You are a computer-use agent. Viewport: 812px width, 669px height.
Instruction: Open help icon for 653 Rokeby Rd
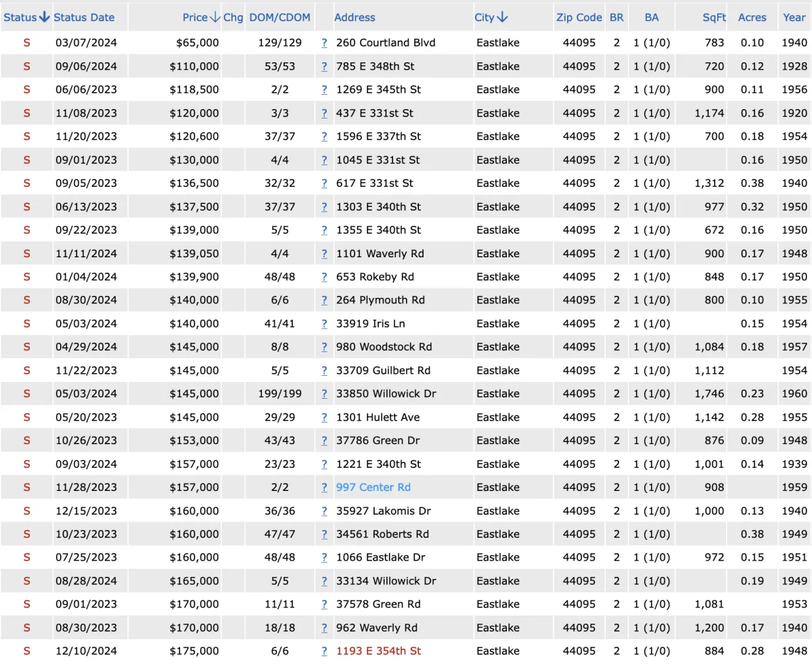(x=324, y=276)
